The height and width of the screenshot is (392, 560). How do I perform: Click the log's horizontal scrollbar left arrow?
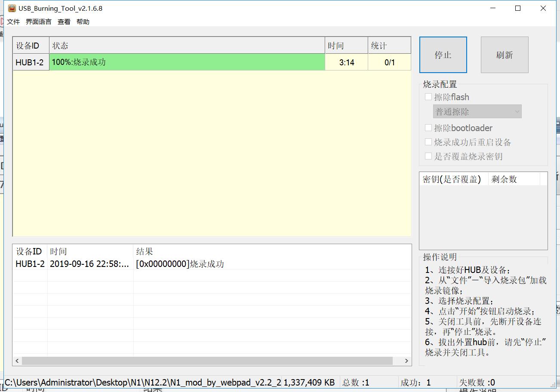(18, 361)
